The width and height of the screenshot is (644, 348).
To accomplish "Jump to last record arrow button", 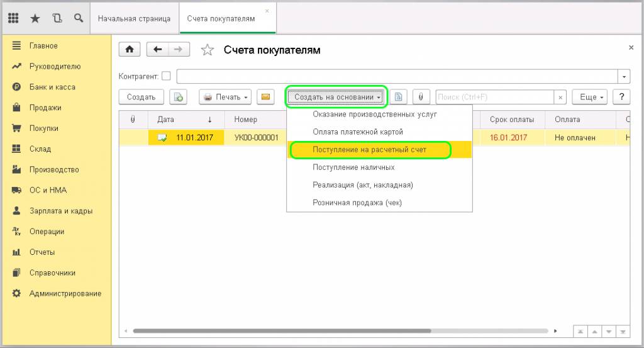I will click(x=623, y=331).
